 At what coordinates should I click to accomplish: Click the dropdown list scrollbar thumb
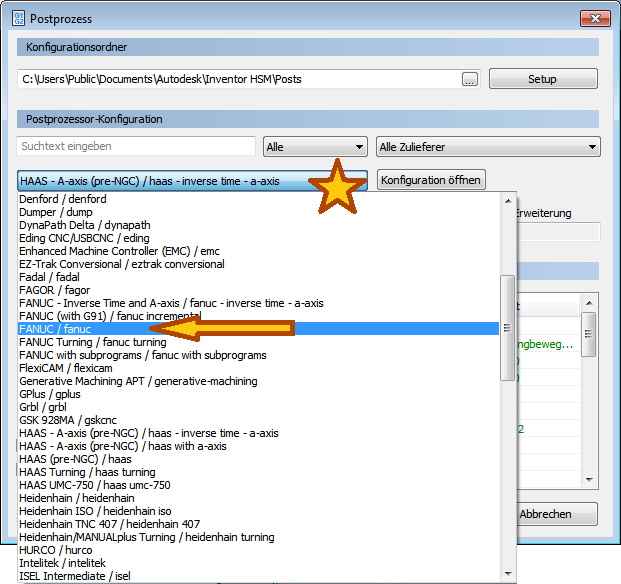[507, 328]
